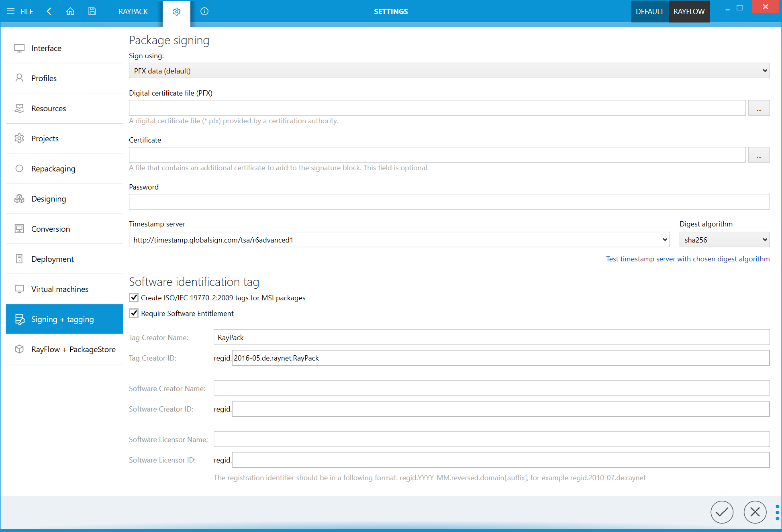Focus the Password field

tap(449, 202)
